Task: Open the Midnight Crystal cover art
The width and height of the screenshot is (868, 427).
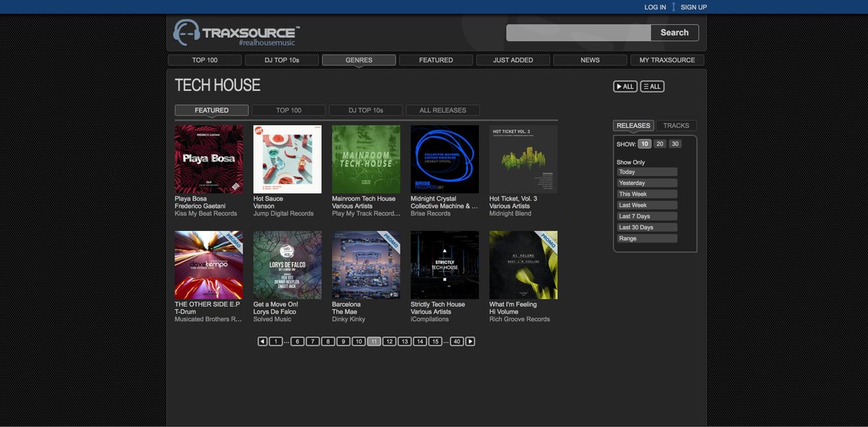Action: [x=445, y=159]
